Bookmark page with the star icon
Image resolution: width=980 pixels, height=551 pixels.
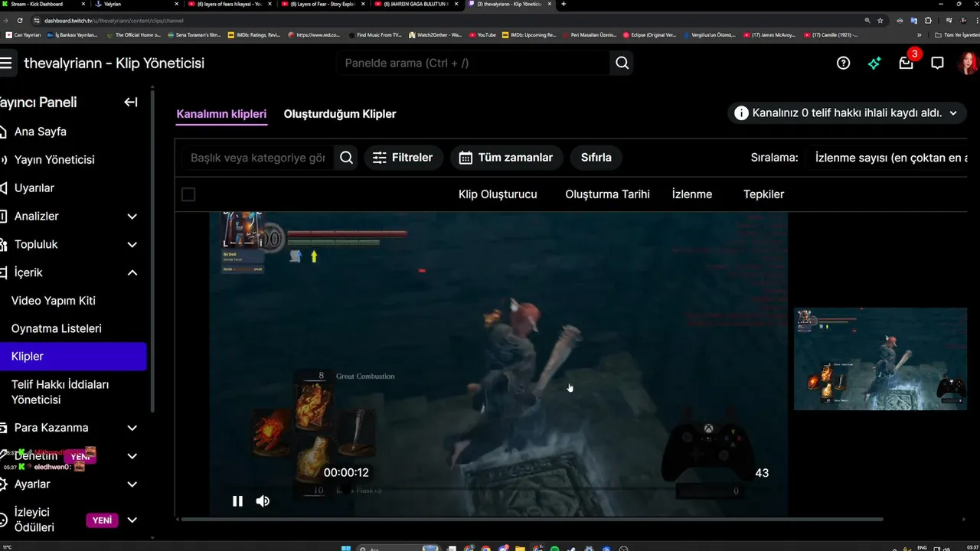880,21
